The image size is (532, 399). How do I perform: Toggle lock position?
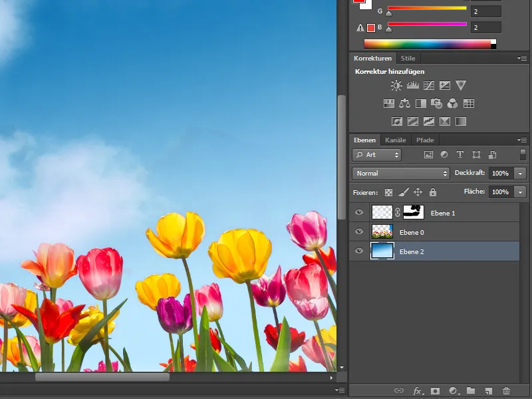pos(418,192)
